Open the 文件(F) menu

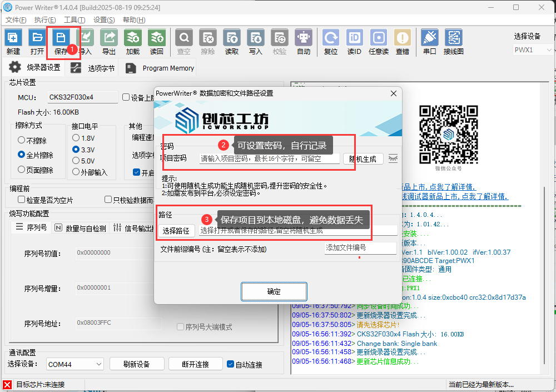pos(16,20)
